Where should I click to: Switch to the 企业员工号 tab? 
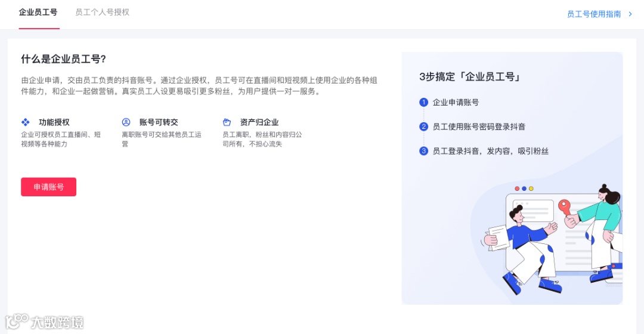click(x=38, y=13)
